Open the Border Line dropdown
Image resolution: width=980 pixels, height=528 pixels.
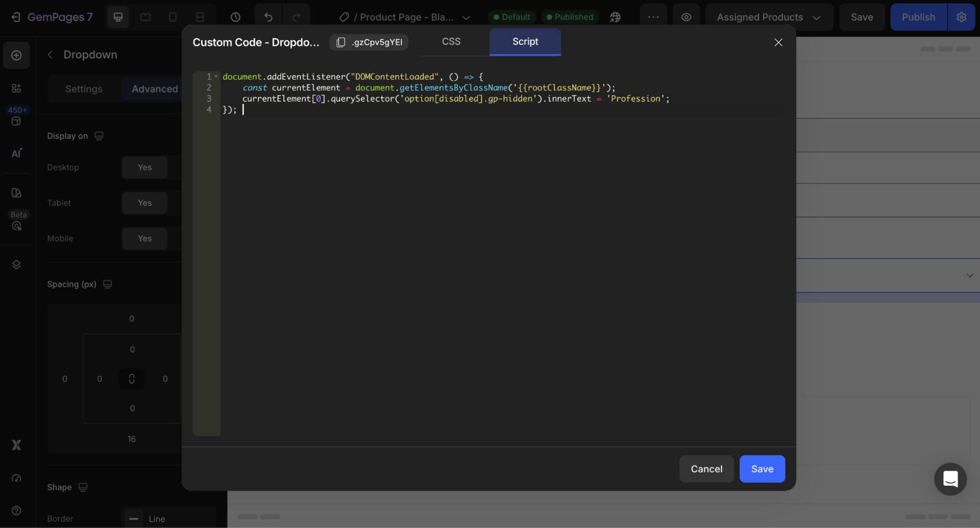point(169,518)
